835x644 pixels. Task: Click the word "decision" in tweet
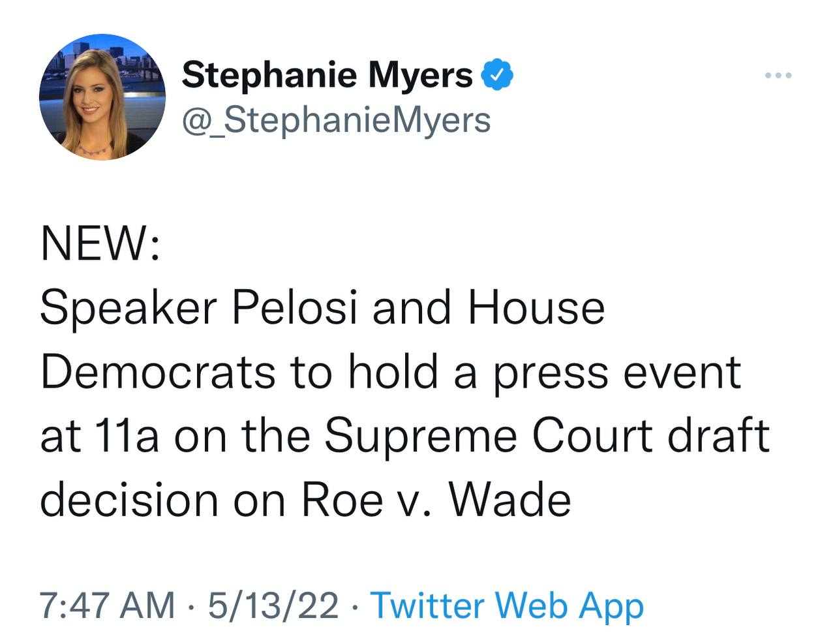tap(129, 500)
